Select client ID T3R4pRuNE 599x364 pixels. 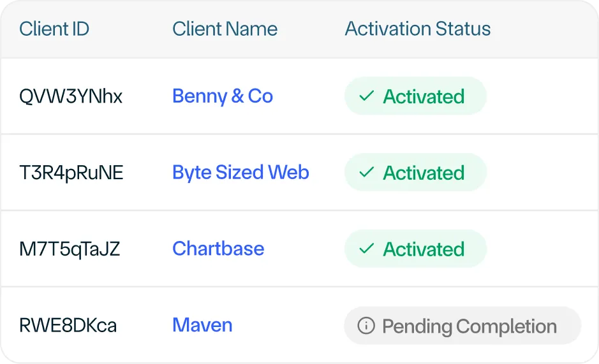(x=71, y=173)
